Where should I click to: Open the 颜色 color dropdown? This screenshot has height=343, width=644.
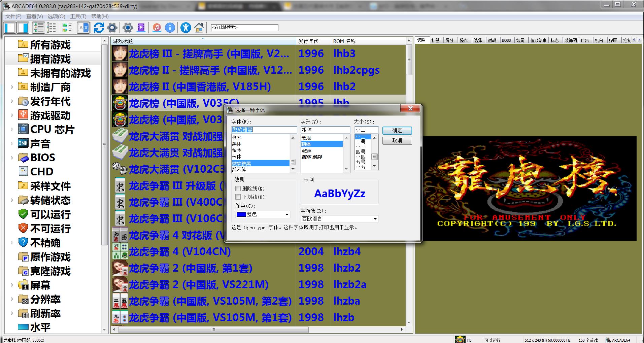[x=287, y=214]
